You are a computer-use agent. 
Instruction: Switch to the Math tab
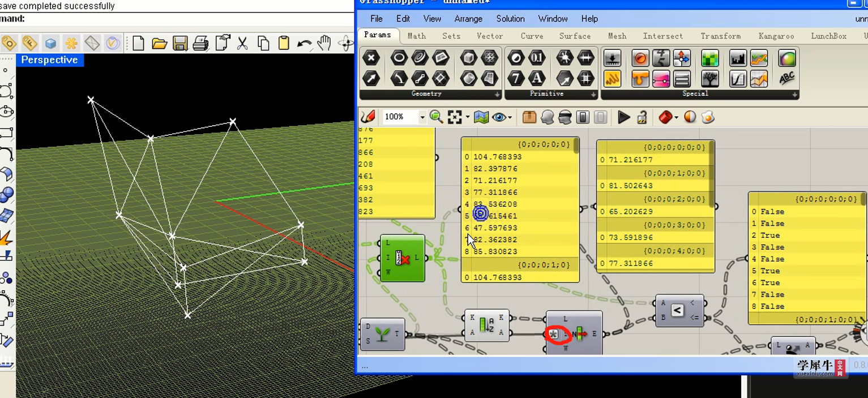pyautogui.click(x=417, y=36)
